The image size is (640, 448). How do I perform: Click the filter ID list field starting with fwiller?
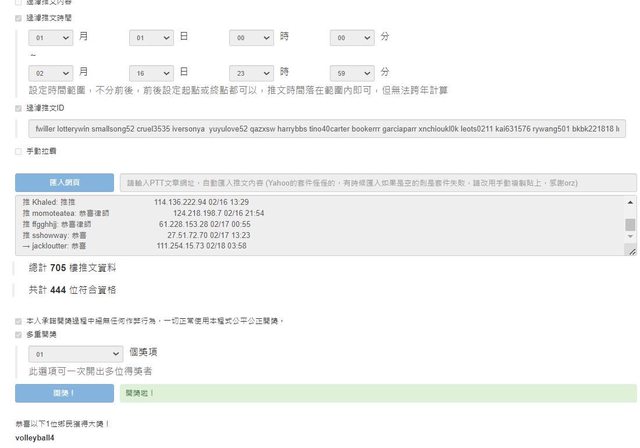click(x=326, y=129)
